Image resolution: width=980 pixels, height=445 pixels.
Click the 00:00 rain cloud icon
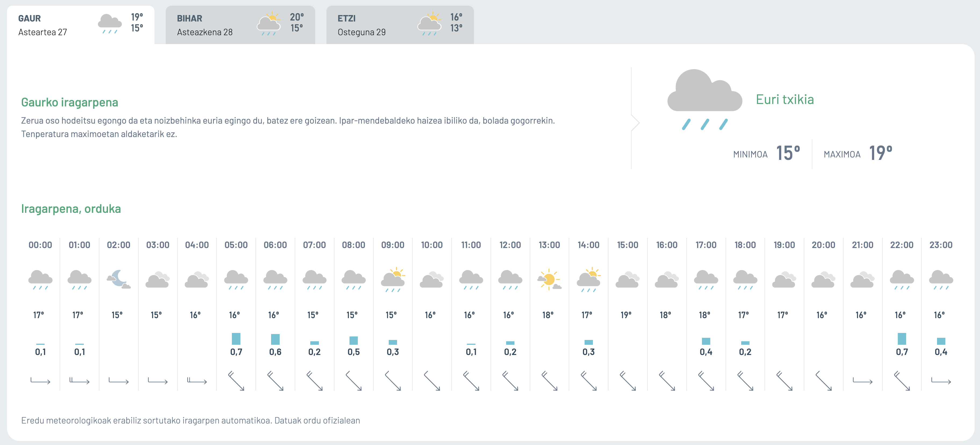[40, 280]
